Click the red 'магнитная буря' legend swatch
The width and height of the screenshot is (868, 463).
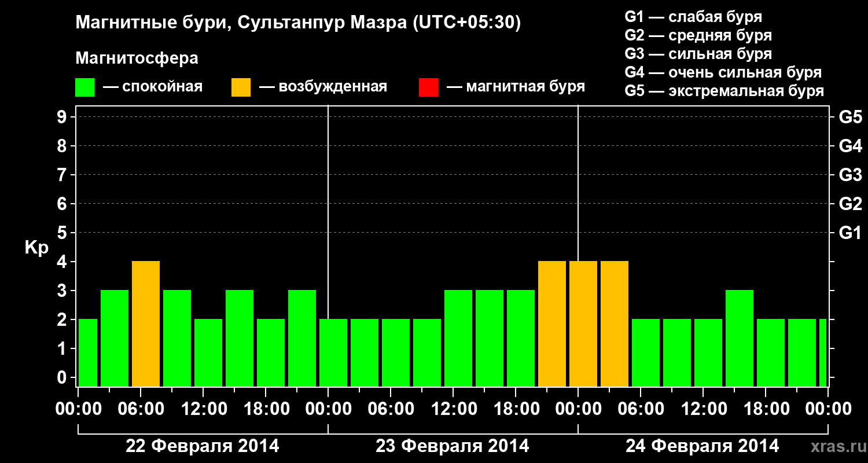click(x=428, y=87)
